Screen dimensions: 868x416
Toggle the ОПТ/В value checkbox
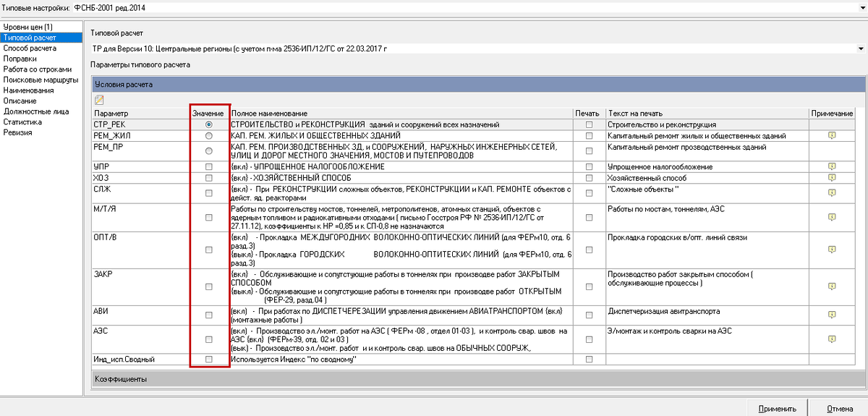pyautogui.click(x=209, y=250)
